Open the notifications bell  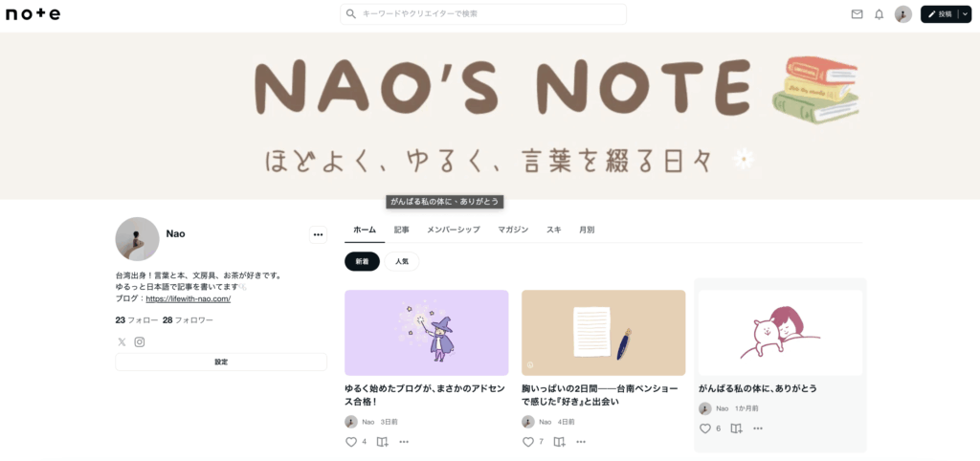(879, 14)
